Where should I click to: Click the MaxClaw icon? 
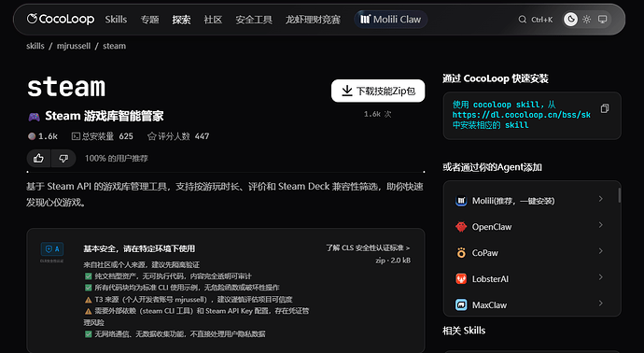[461, 305]
